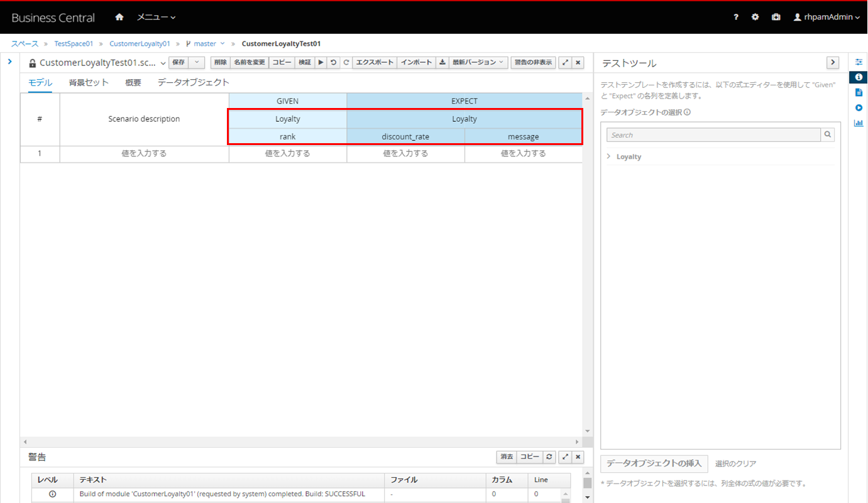Open the test report play icon in sidebar
Viewport: 868px width, 503px height.
click(x=859, y=108)
